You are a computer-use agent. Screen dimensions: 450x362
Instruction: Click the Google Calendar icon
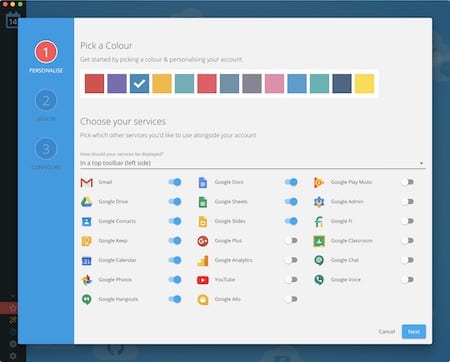point(87,260)
